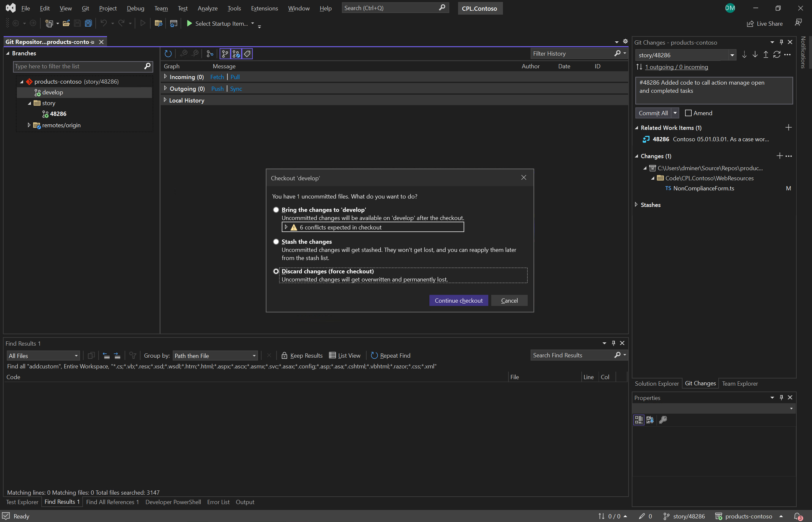Enable the Amend checkbox
This screenshot has width=812, height=522.
(x=688, y=113)
